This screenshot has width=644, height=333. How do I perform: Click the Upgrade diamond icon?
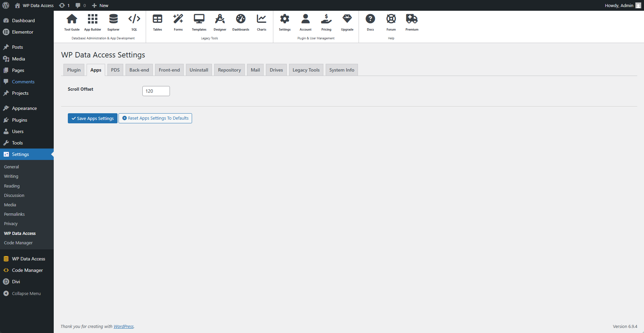point(347,22)
